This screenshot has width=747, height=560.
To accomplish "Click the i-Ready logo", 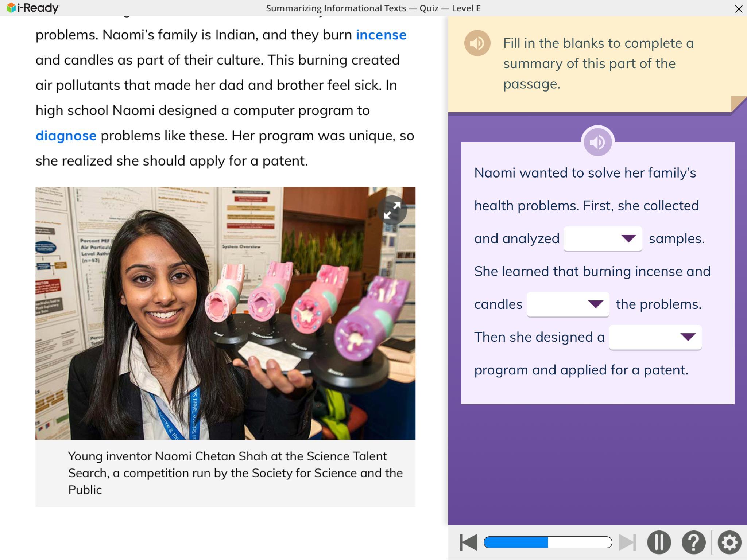I will [33, 8].
